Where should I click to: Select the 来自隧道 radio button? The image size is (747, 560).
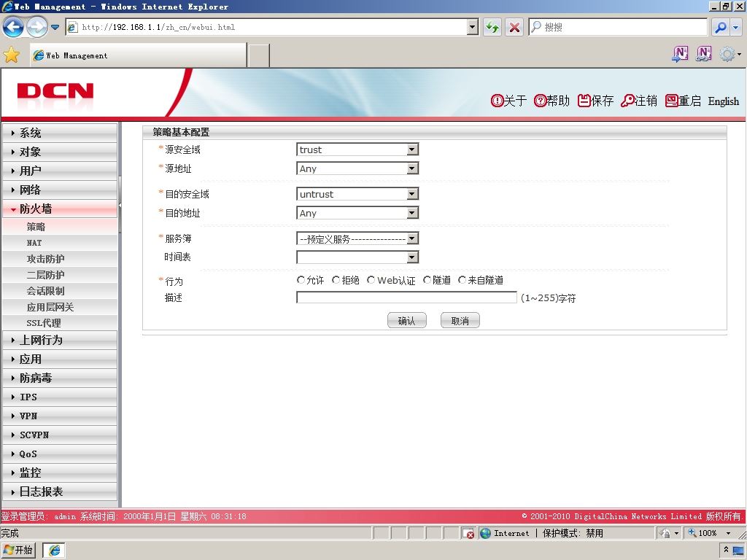[x=462, y=280]
